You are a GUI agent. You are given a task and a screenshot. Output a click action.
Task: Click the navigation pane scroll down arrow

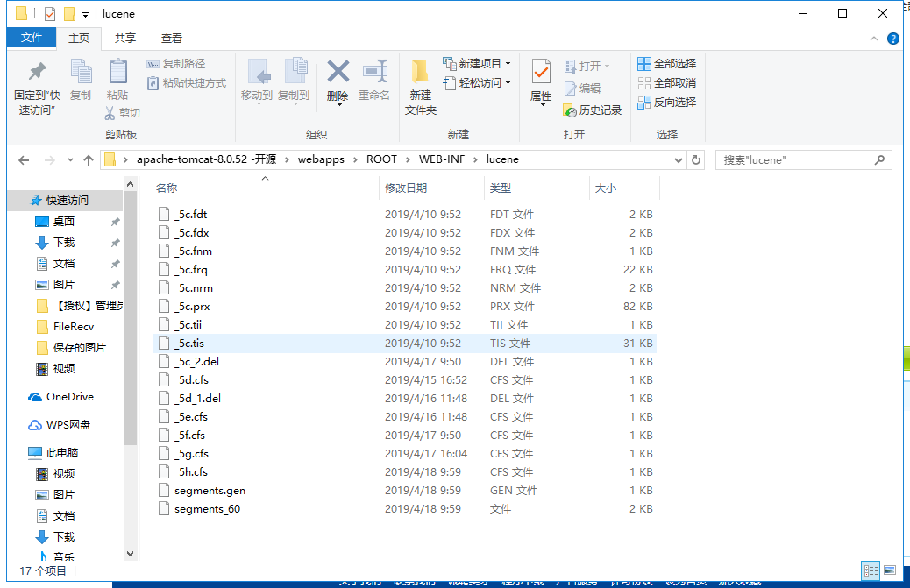pyautogui.click(x=130, y=554)
